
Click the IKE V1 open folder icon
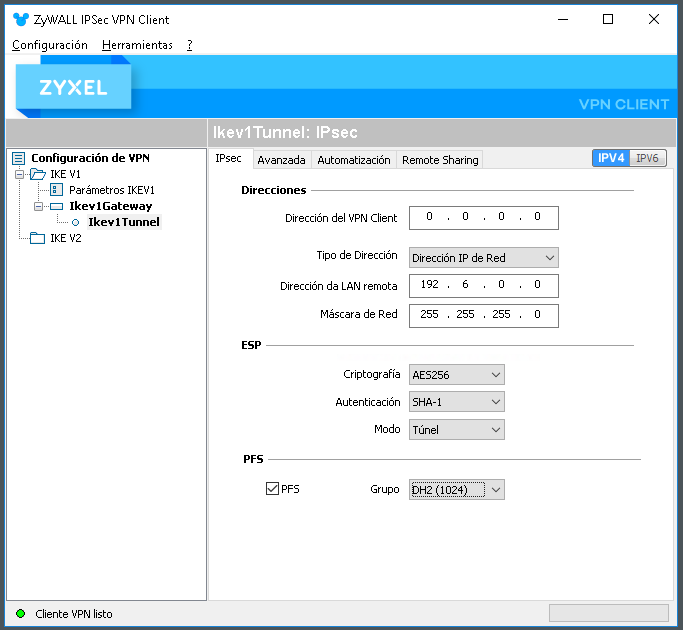pos(38,174)
